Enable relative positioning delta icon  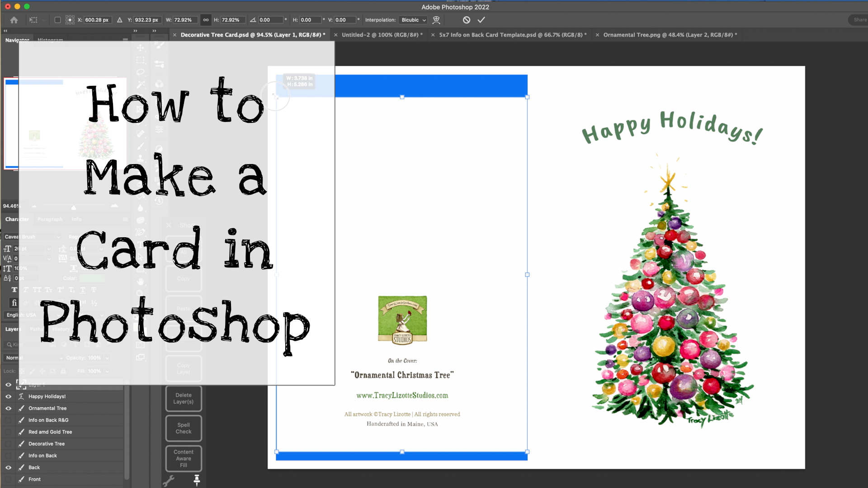pos(119,20)
